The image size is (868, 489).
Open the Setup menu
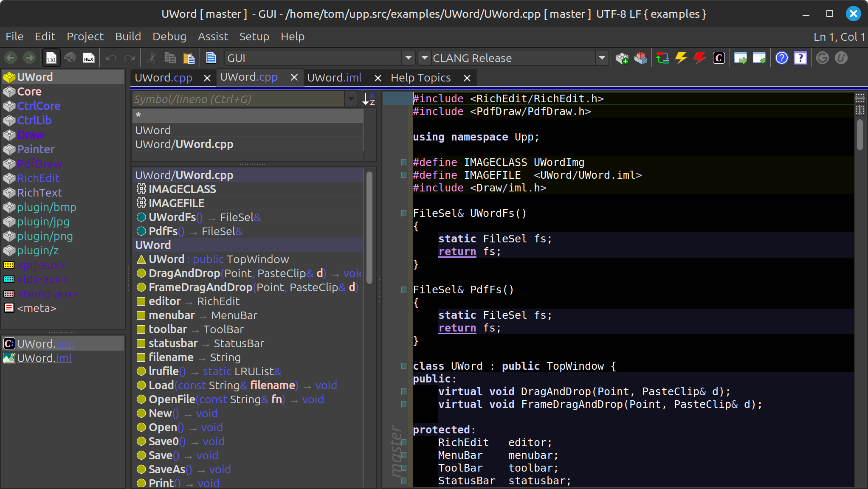point(254,37)
